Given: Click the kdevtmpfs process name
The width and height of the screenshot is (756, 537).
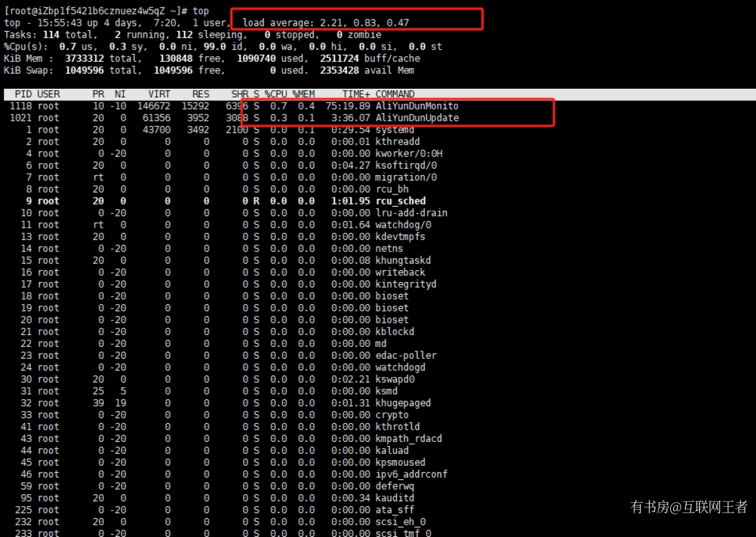Looking at the screenshot, I should tap(400, 237).
